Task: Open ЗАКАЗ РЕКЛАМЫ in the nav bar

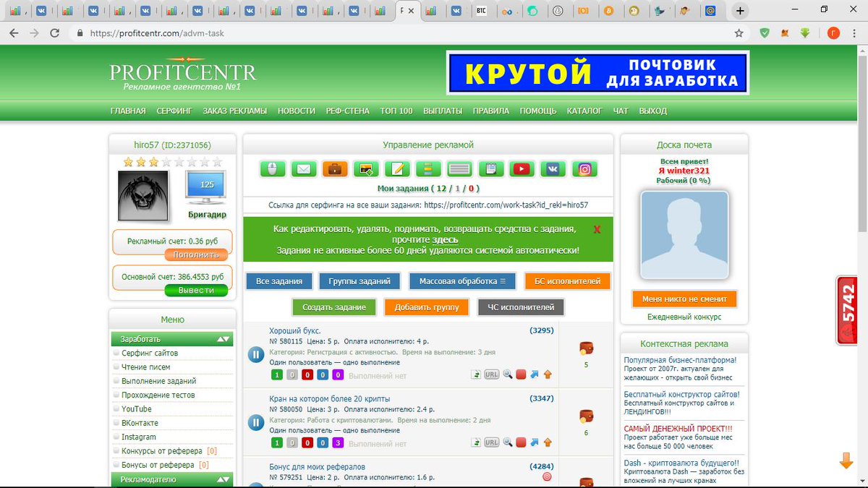Action: [x=234, y=111]
